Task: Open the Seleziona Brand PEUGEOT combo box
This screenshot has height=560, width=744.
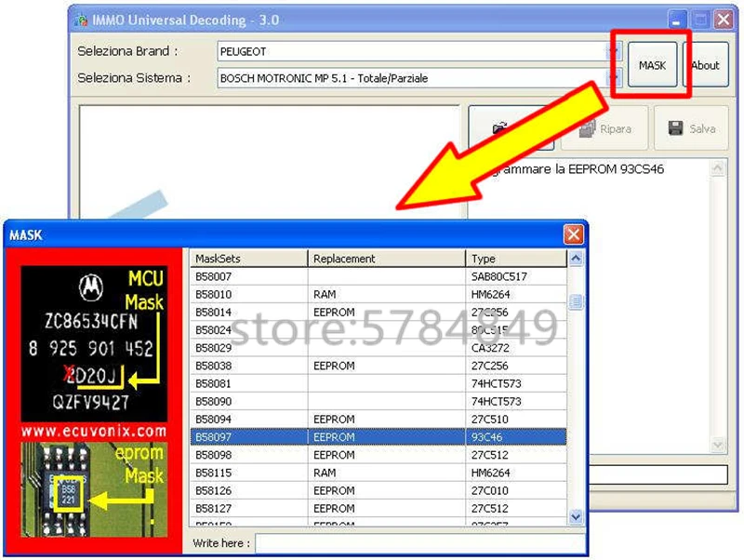Action: coord(419,51)
